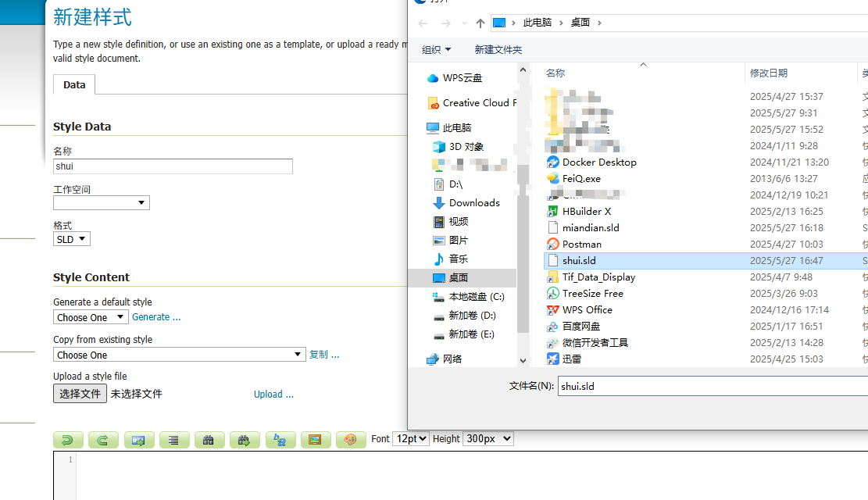
Task: Click the redo button in editor toolbar
Action: tap(103, 440)
